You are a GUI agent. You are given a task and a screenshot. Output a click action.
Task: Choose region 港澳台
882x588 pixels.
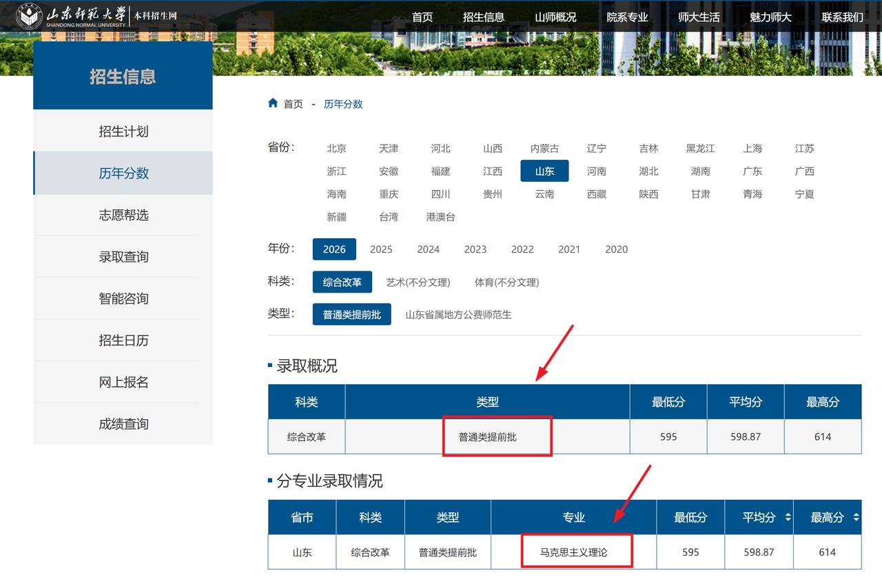[x=441, y=217]
